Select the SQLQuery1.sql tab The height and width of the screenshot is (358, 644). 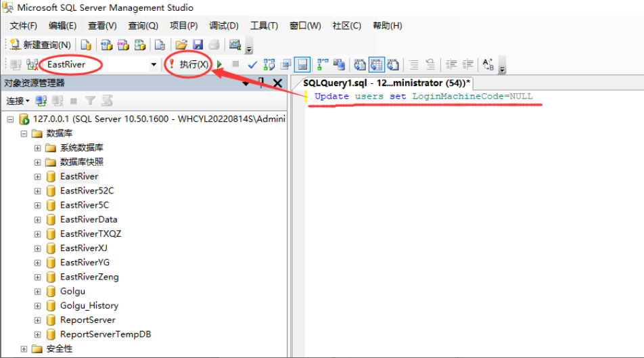[386, 83]
